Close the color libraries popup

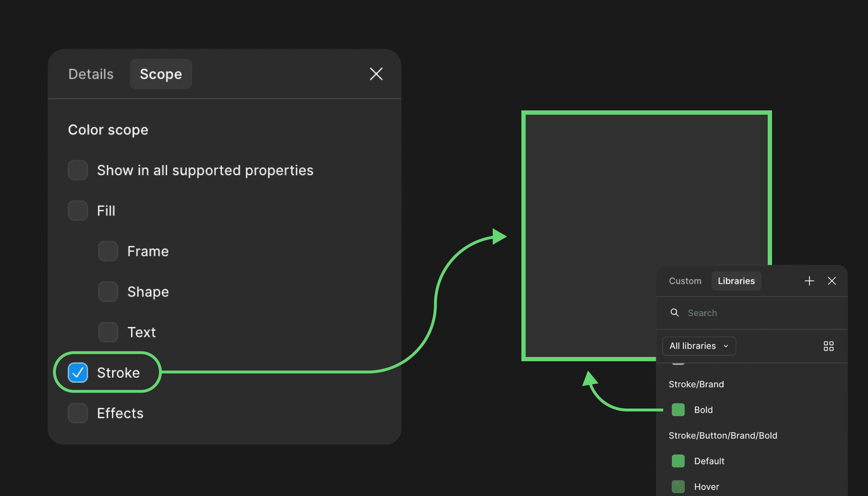(x=832, y=281)
